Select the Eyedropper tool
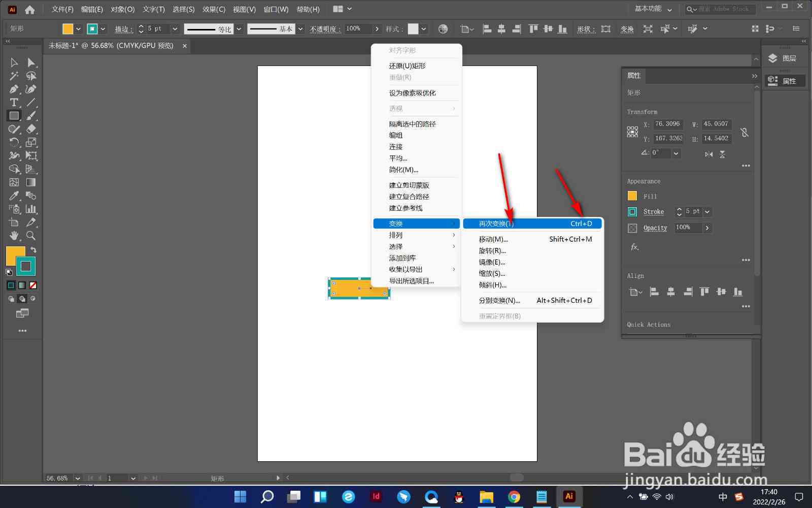This screenshot has height=508, width=812. pyautogui.click(x=14, y=196)
